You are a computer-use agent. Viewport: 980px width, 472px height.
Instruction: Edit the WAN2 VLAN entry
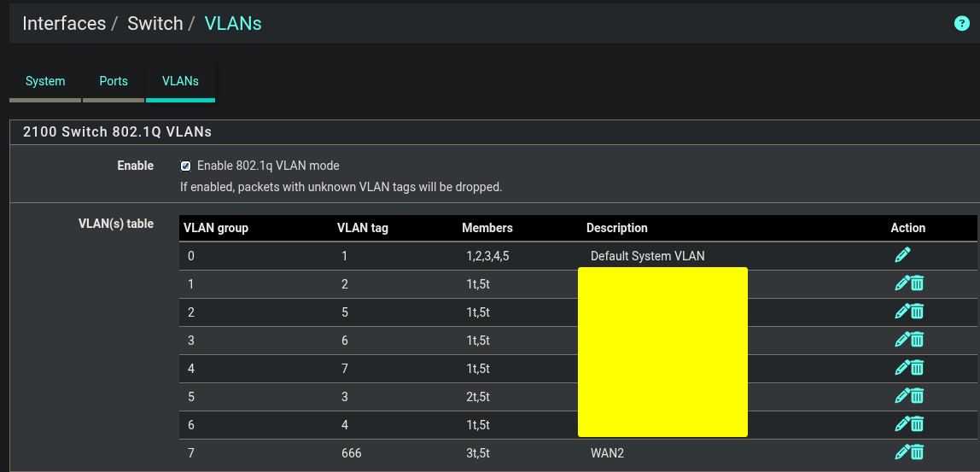pyautogui.click(x=901, y=452)
